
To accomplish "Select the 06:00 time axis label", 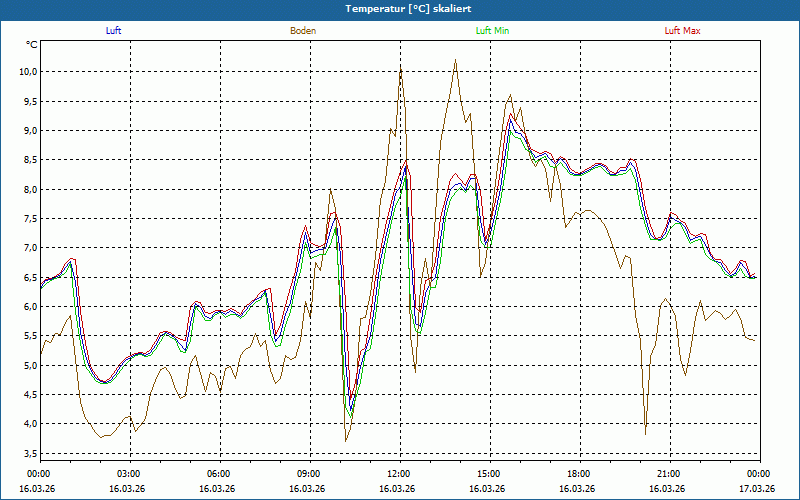I will [x=218, y=474].
